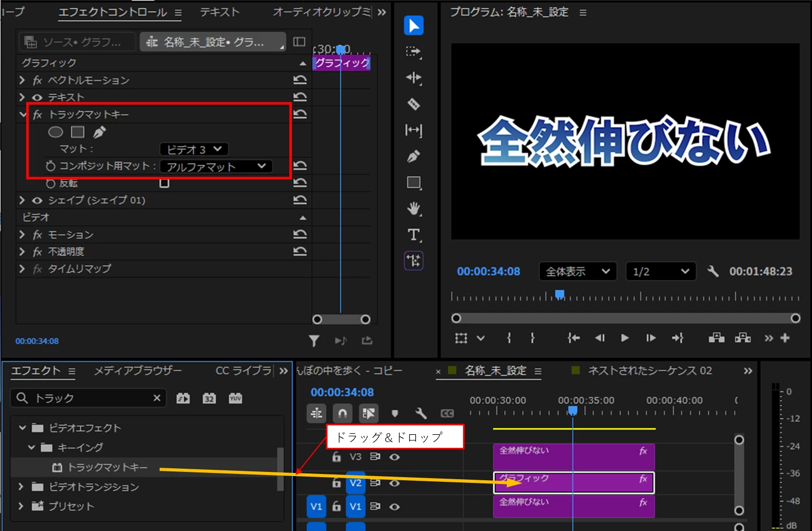The image size is (812, 531).
Task: Select the Razor tool in toolbar
Action: [414, 104]
